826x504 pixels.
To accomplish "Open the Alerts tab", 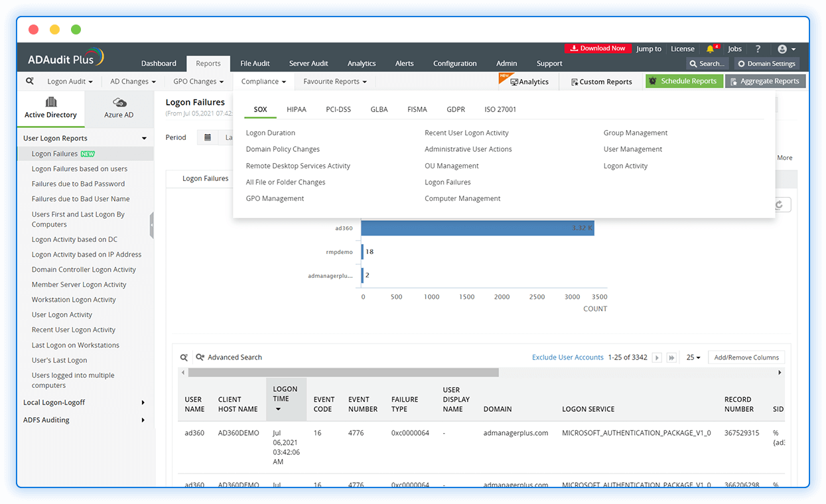I will pos(404,64).
